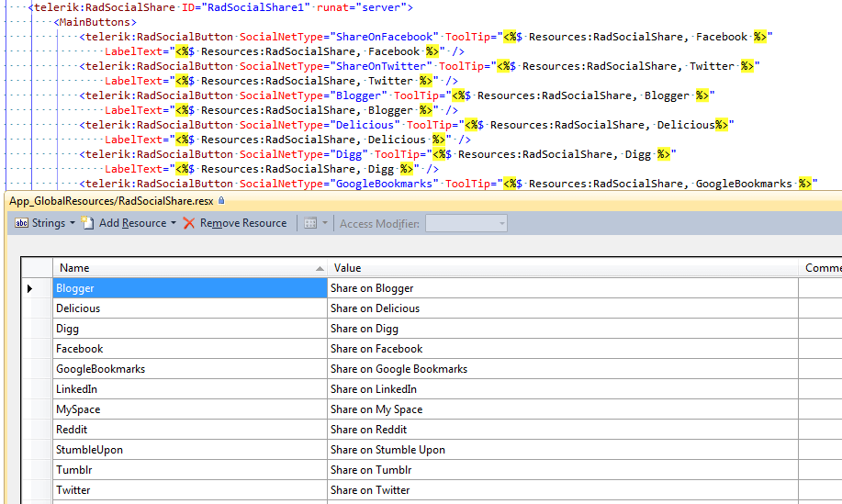Open the Strings resource type dropdown arrow
The image size is (842, 504).
coord(73,223)
